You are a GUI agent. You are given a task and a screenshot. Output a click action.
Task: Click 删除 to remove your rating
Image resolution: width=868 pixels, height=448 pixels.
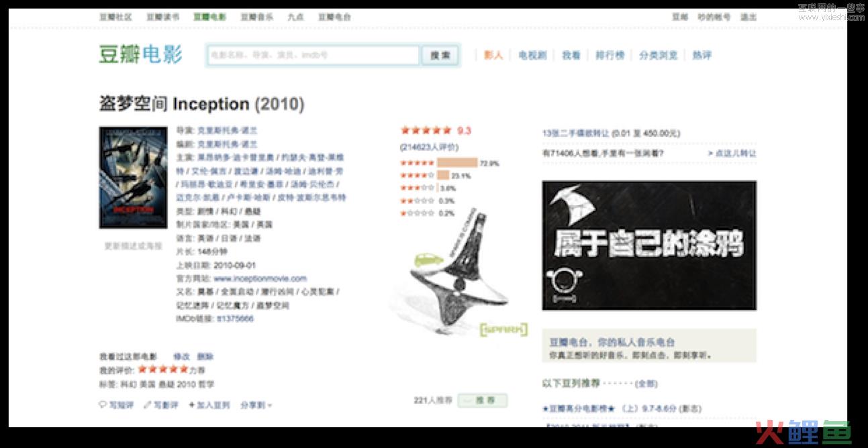[x=205, y=357]
